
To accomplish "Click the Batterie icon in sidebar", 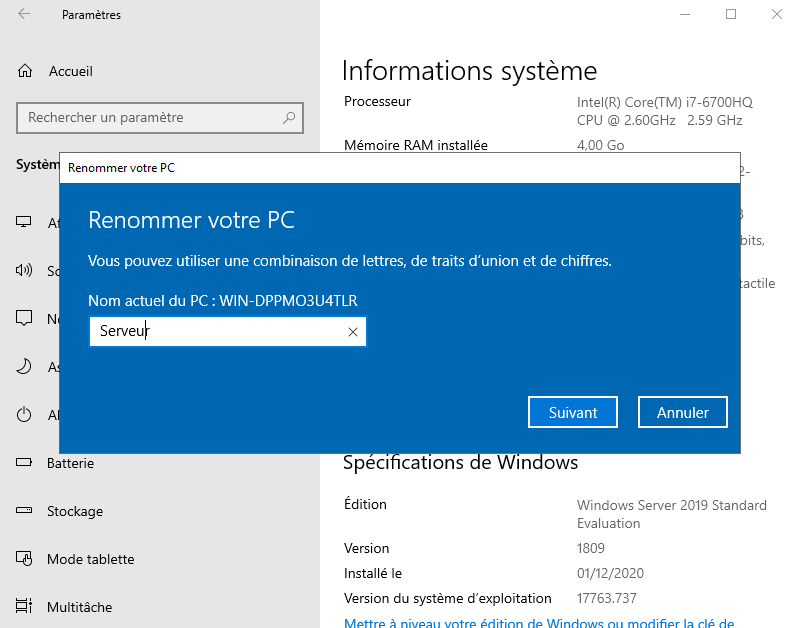I will (24, 463).
